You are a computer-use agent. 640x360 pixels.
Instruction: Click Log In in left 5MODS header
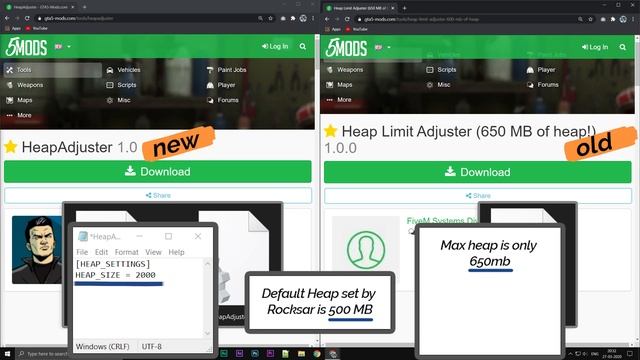point(275,47)
